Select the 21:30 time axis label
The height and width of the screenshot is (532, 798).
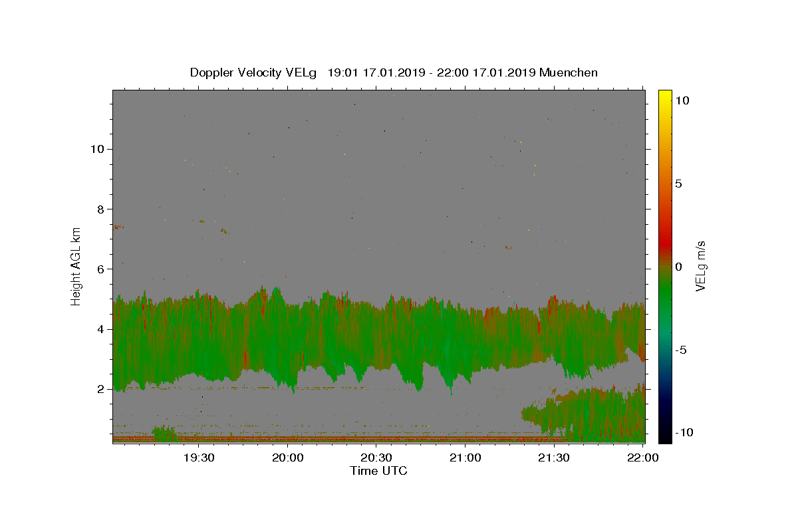(x=554, y=458)
